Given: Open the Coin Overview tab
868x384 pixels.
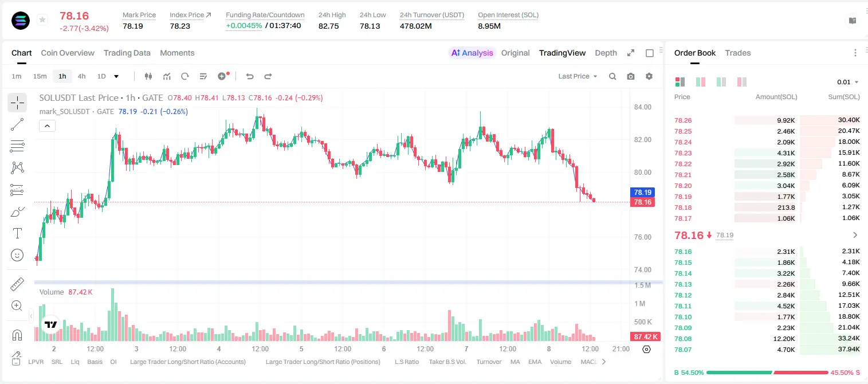Looking at the screenshot, I should tap(68, 53).
